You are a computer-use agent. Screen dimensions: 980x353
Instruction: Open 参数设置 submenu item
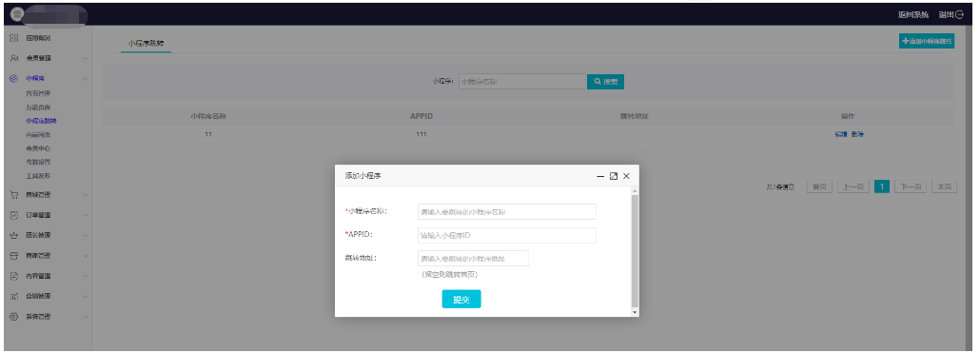pyautogui.click(x=38, y=163)
